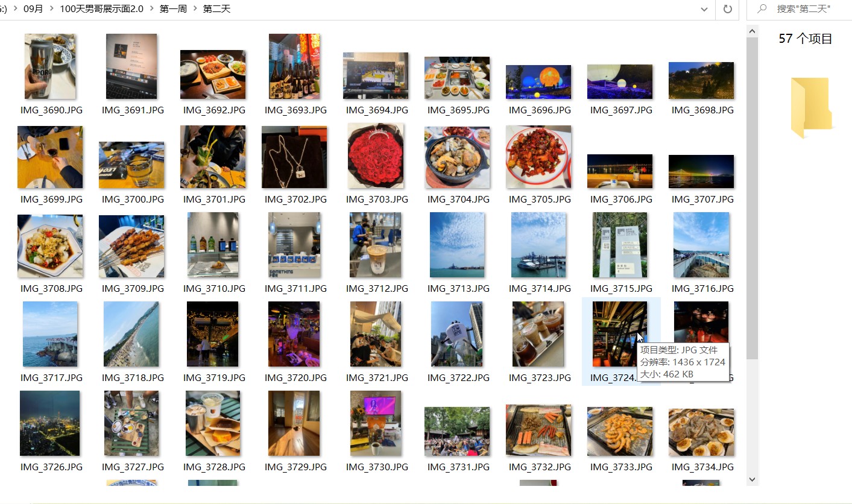Select IMG_3729.JPG wooden floor room thumbnail

294,423
